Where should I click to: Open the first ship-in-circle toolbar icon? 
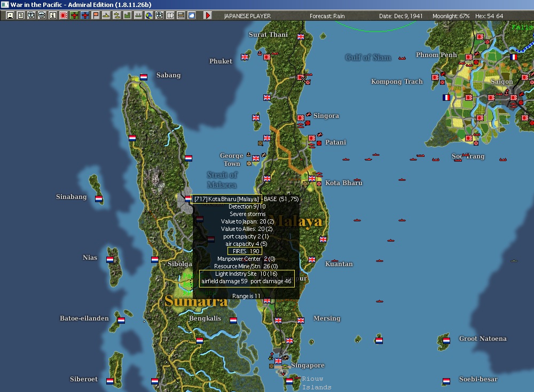tap(32, 15)
